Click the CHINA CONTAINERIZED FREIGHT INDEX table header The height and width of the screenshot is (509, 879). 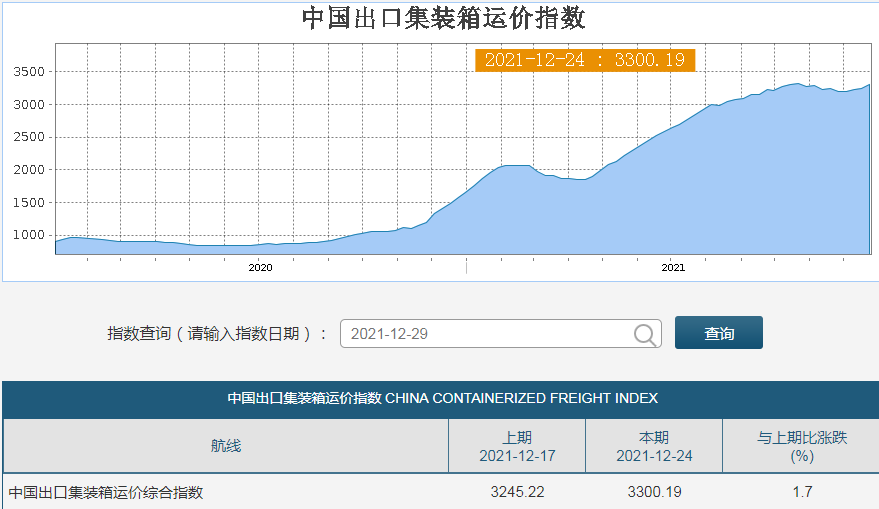442,398
